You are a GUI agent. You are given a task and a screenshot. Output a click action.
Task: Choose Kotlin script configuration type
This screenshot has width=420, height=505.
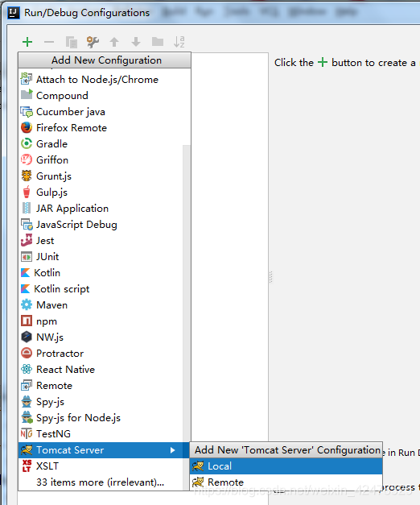101,289
